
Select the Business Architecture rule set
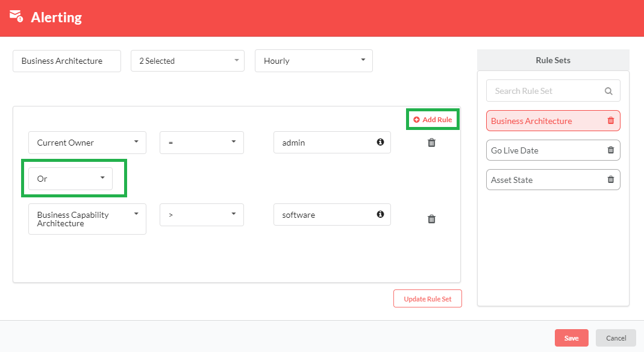coord(553,120)
